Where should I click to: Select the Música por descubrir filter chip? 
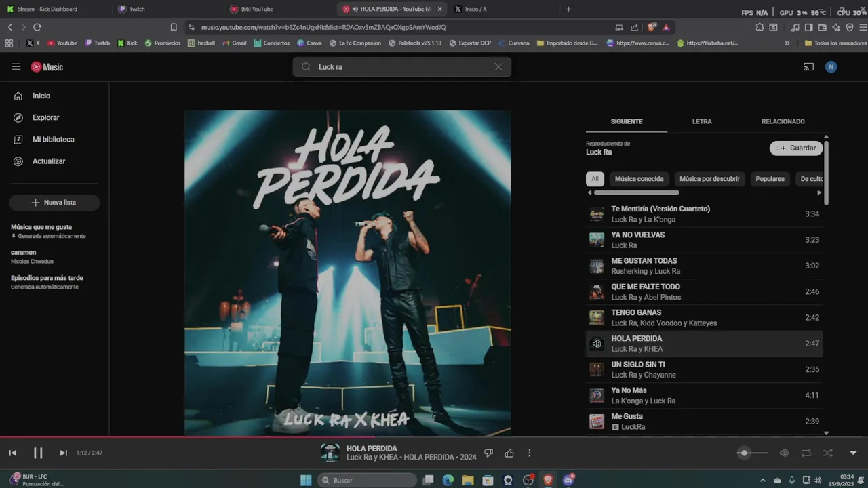coord(709,179)
